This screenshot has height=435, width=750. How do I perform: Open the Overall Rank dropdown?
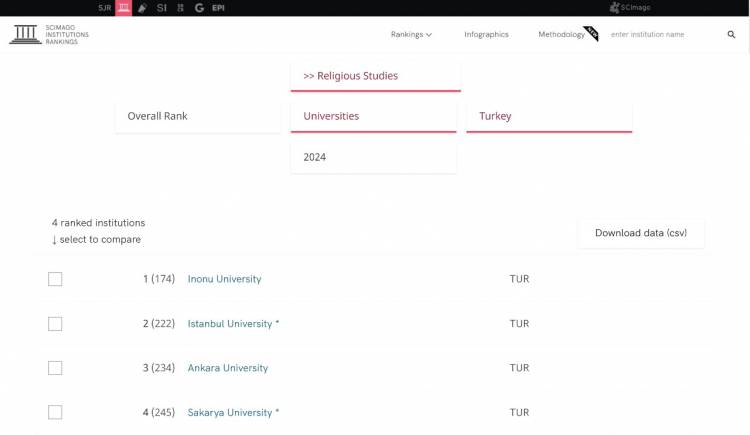(x=198, y=116)
